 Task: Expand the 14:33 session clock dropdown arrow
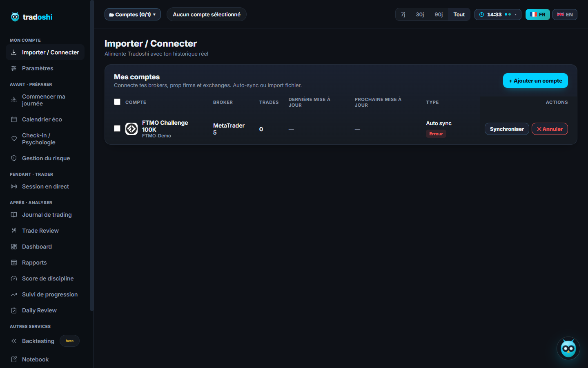coord(516,15)
